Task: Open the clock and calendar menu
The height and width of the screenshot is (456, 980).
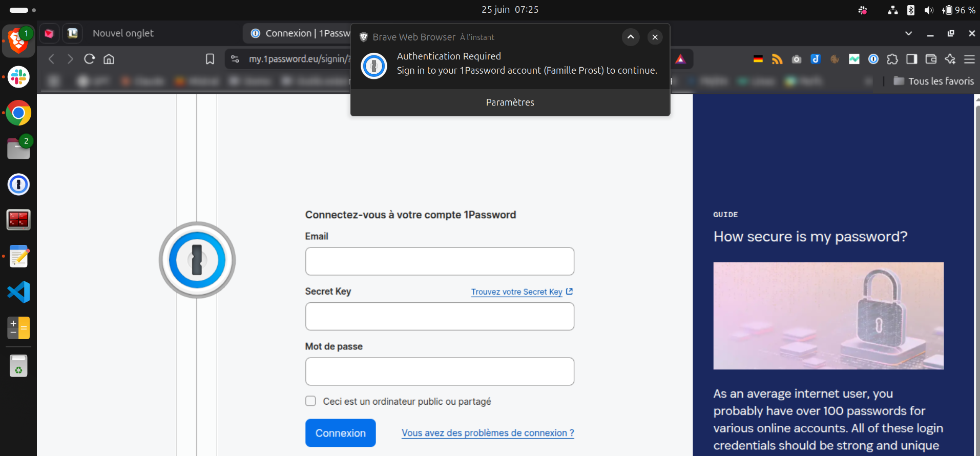Action: point(510,10)
